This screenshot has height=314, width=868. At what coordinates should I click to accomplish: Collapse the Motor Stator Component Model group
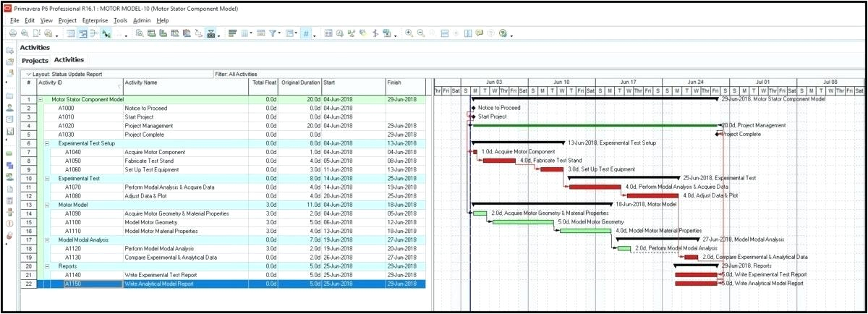(x=41, y=99)
